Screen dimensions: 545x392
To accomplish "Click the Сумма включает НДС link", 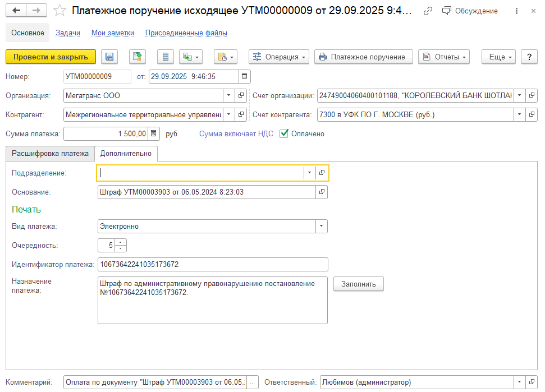I will click(236, 133).
